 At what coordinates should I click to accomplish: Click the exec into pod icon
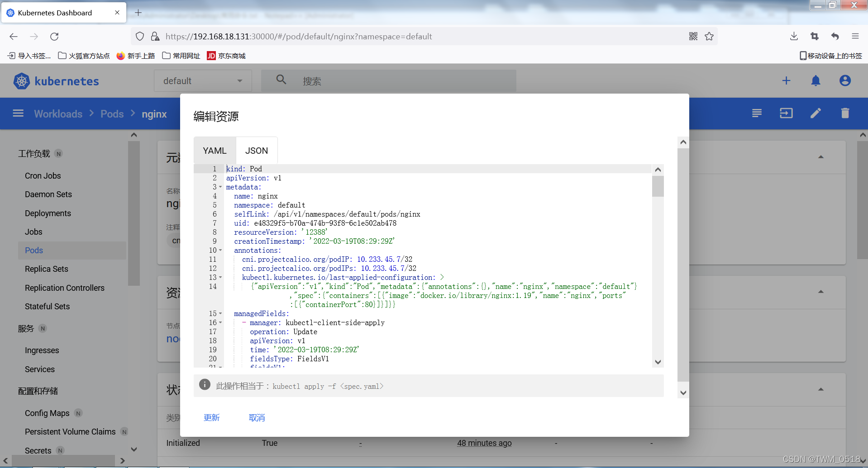tap(786, 113)
